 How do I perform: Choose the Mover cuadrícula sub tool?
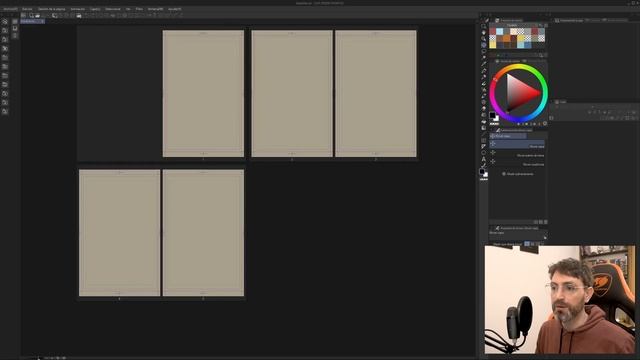click(517, 163)
